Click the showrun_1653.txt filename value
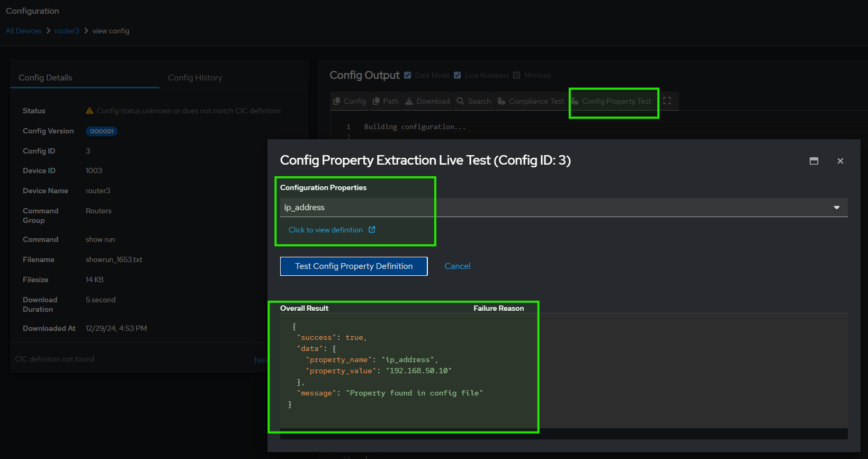868x459 pixels. [114, 259]
